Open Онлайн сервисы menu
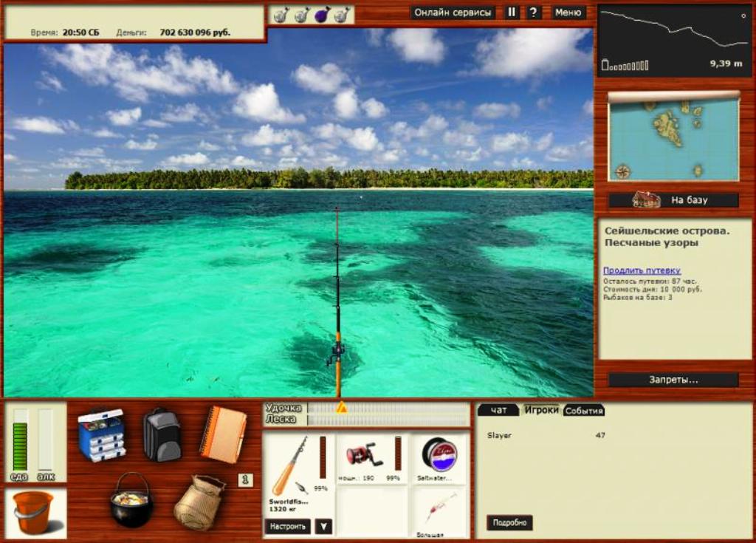Image resolution: width=756 pixels, height=543 pixels. (453, 13)
